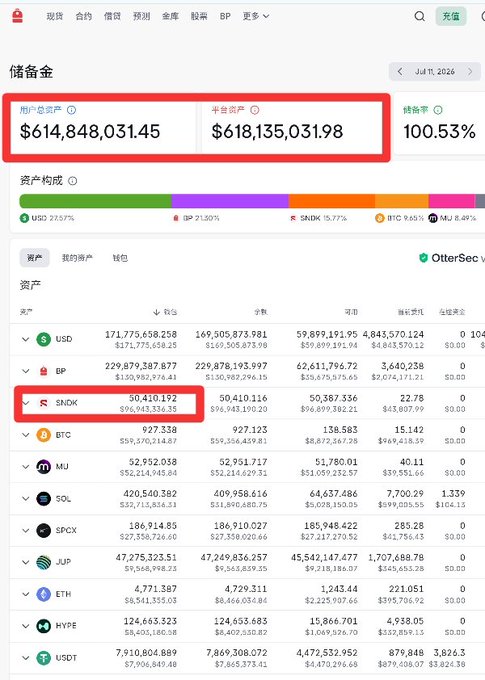Open the 股票 nav item
Viewport: 485px width, 680px height.
[199, 16]
